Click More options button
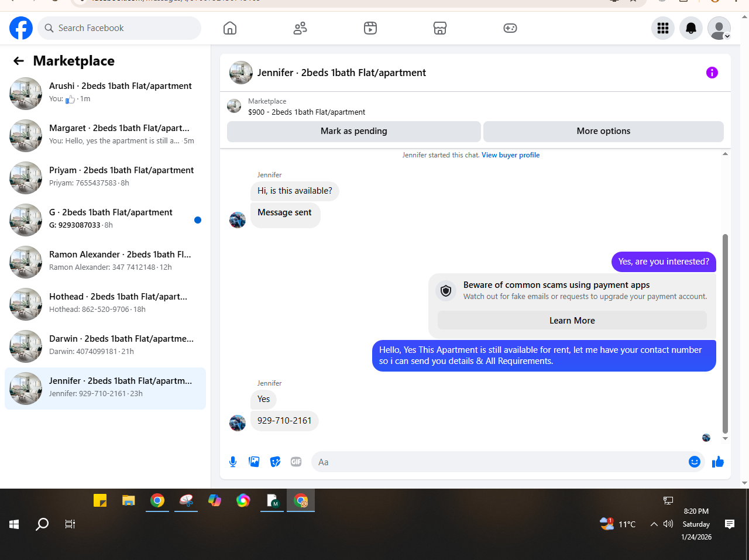The width and height of the screenshot is (749, 560). pos(603,131)
